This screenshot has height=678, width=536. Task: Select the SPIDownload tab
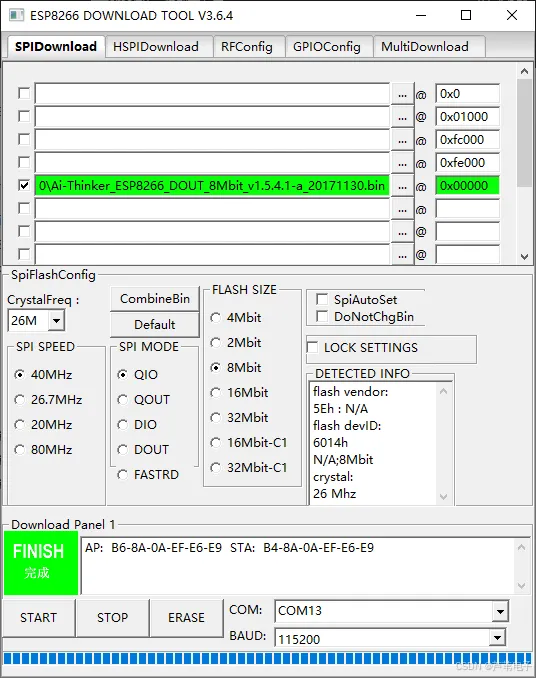click(x=56, y=46)
